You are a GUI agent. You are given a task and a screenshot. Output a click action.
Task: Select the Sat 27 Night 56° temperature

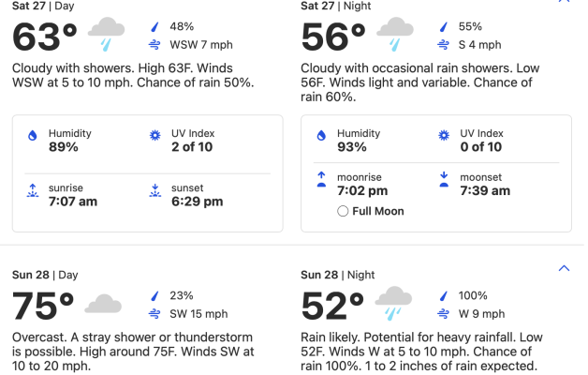point(333,37)
